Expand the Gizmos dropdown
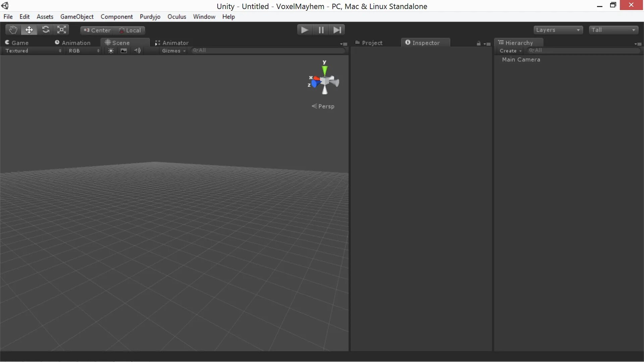 click(x=173, y=51)
